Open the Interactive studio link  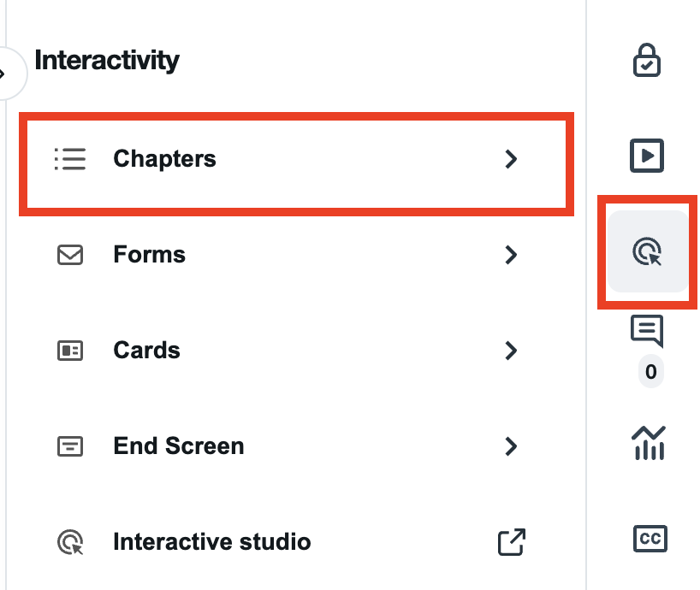tap(211, 542)
